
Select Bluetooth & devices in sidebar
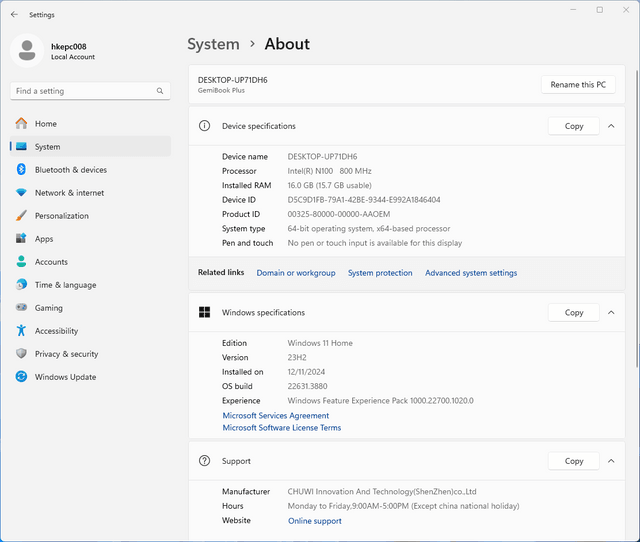90,169
